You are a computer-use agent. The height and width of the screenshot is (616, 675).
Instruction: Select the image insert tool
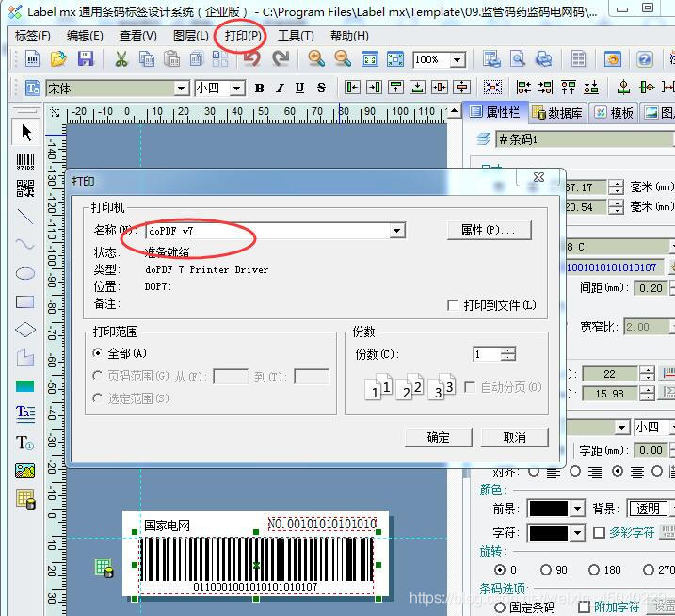[25, 470]
